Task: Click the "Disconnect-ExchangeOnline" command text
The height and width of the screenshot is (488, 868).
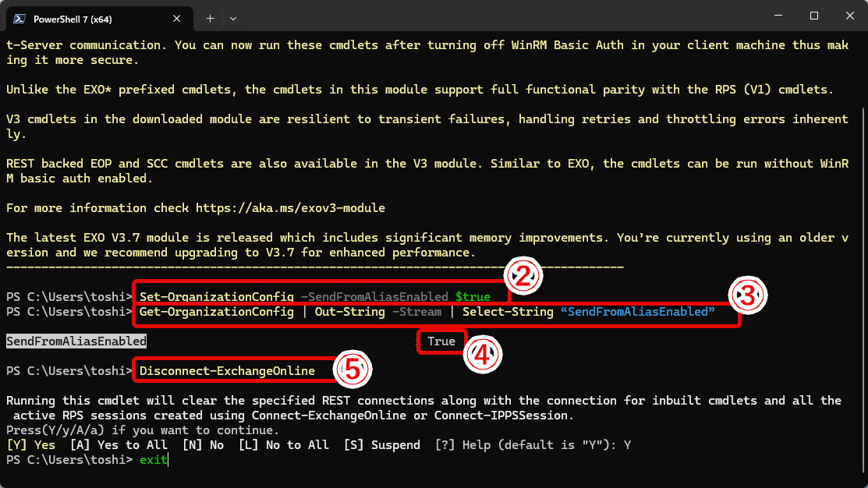Action: (227, 371)
